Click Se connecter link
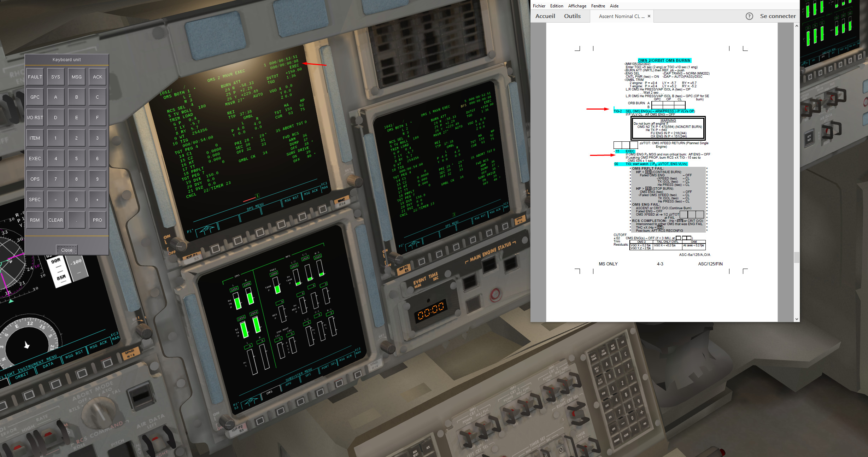The image size is (868, 457). 778,16
